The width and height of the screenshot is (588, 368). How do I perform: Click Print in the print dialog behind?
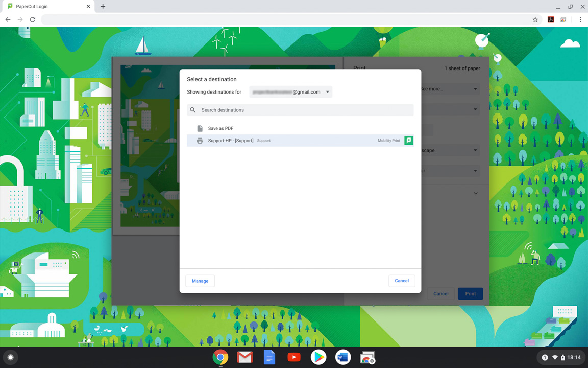pos(470,294)
